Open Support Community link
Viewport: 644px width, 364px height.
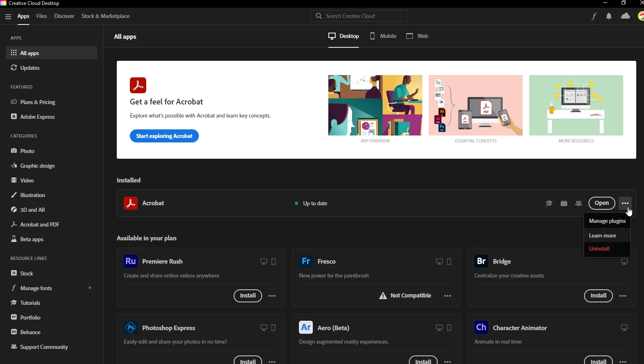pyautogui.click(x=51, y=347)
